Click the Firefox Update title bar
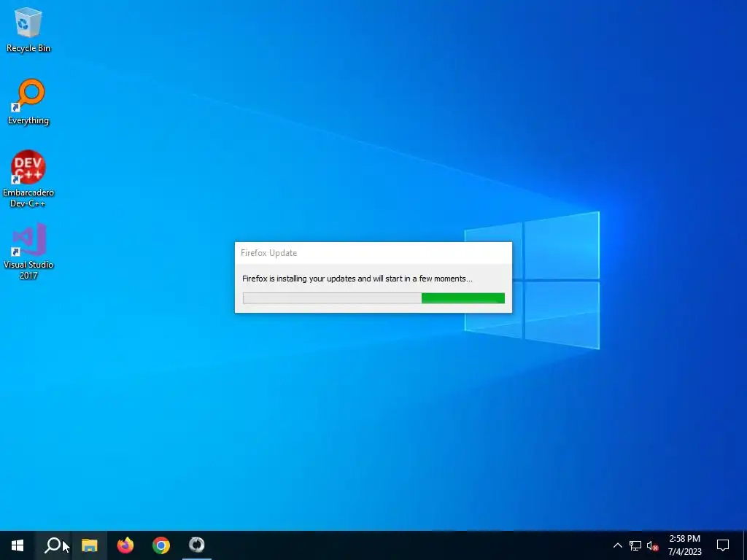The width and height of the screenshot is (747, 560). (x=373, y=253)
